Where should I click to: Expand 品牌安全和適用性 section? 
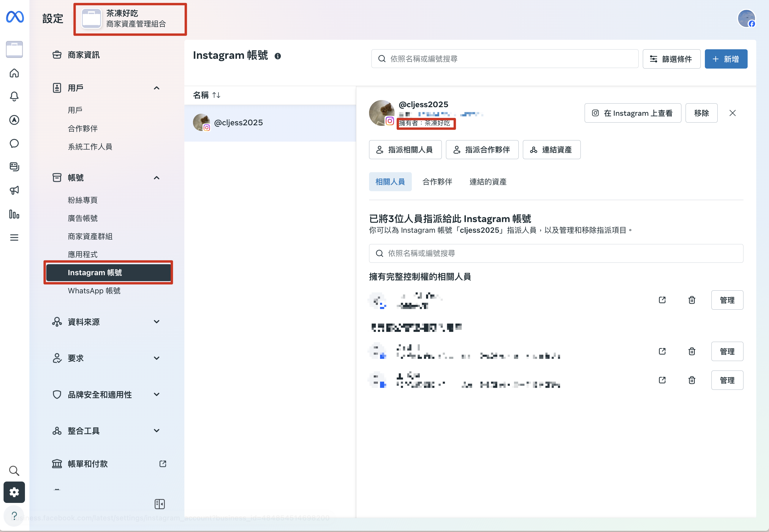coord(106,394)
